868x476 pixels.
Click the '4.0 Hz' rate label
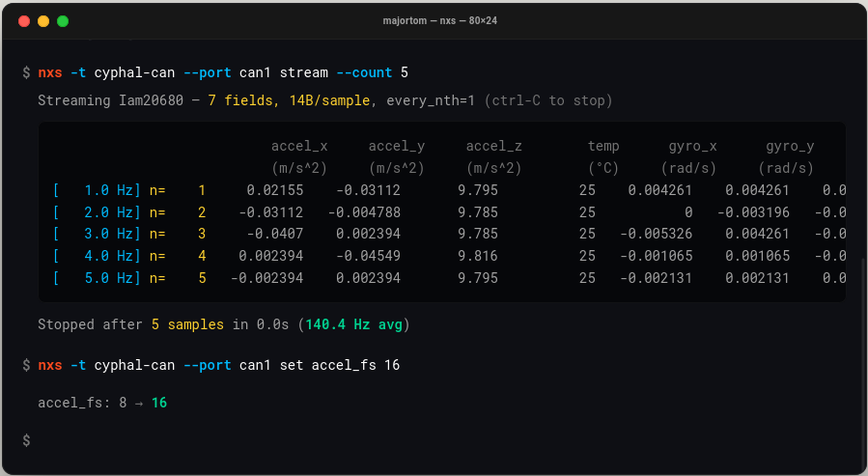tap(108, 256)
